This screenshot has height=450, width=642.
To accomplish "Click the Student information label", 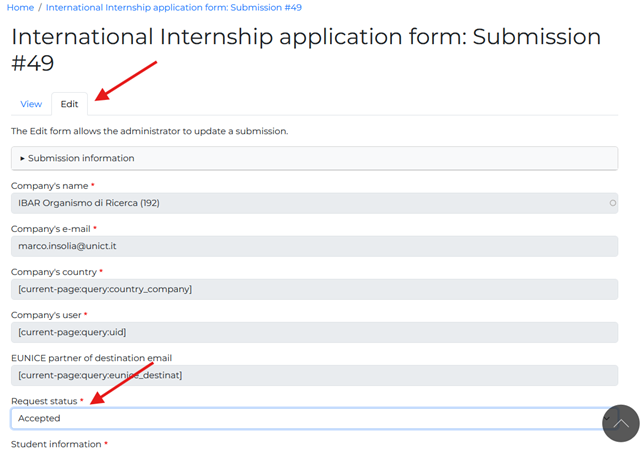I will (56, 444).
